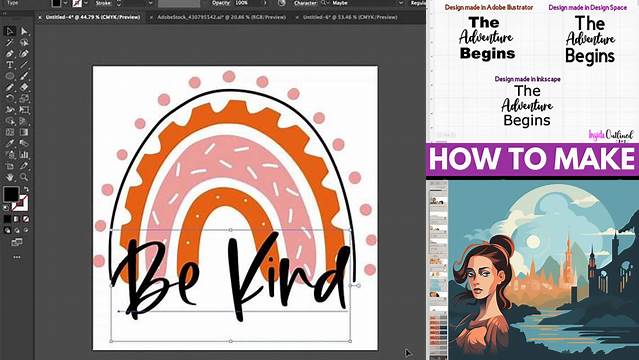Viewport: 639px width, 360px height.
Task: Activate the Hand tool
Action: pyautogui.click(x=10, y=177)
